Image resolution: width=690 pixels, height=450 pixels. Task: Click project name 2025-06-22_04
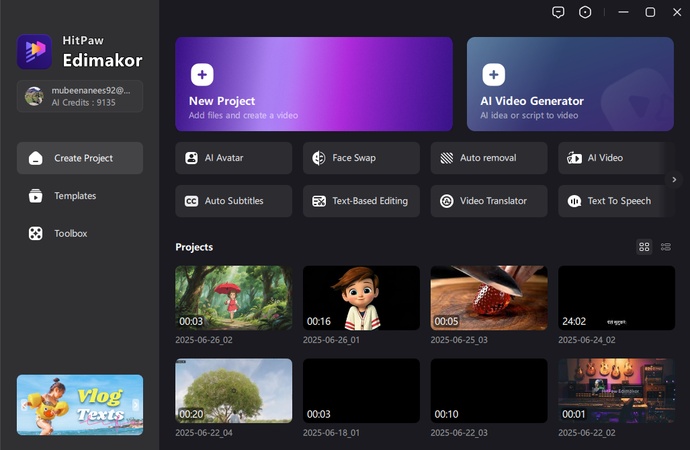204,433
